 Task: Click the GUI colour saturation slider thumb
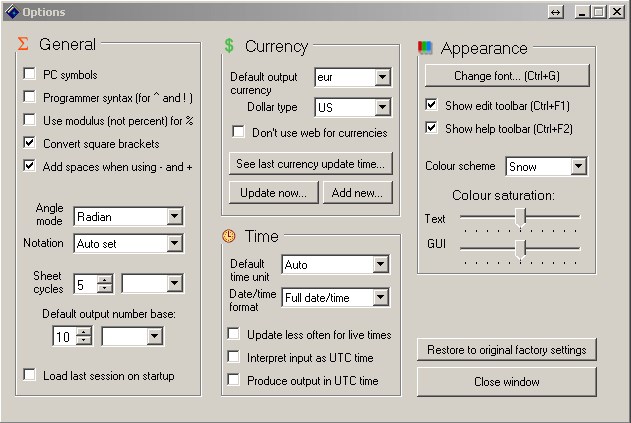click(520, 250)
